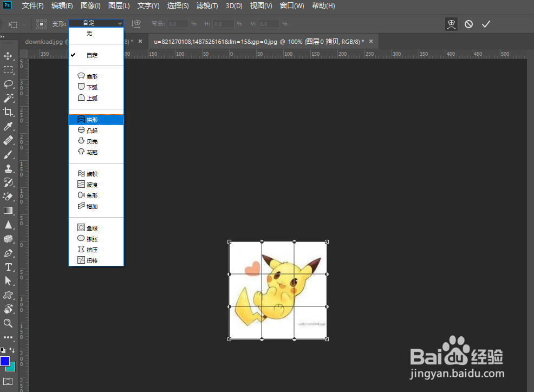The height and width of the screenshot is (392, 534).
Task: Click the default colors icon
Action: tap(3, 350)
